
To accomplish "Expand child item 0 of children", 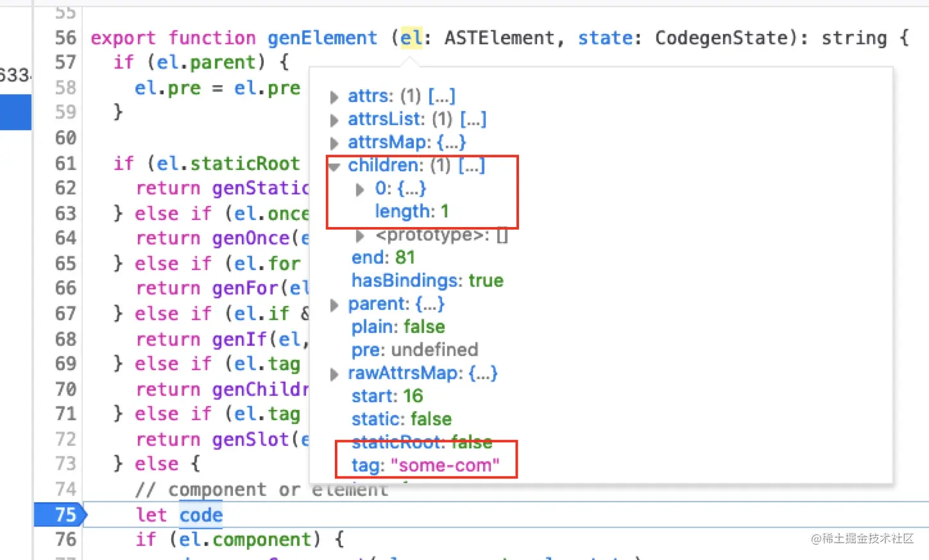I will [361, 189].
